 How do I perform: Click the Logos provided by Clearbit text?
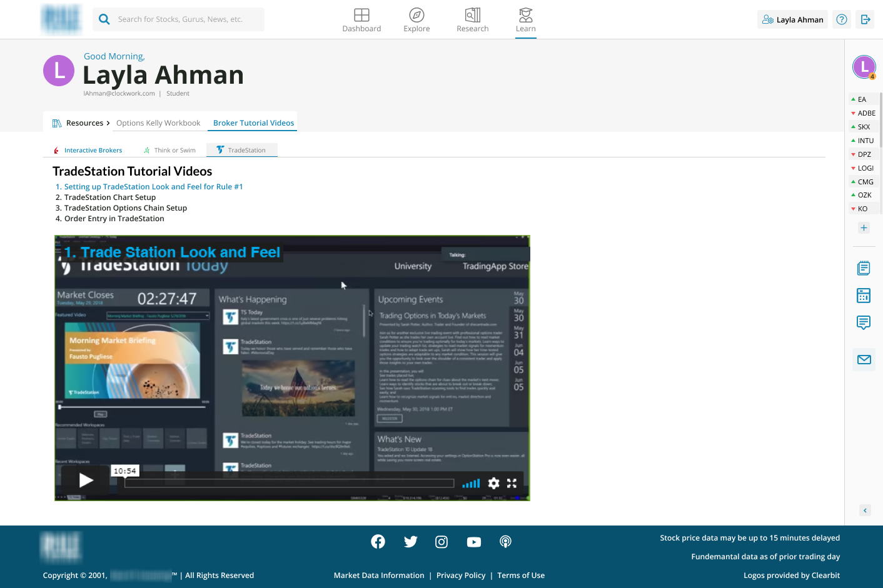(792, 576)
